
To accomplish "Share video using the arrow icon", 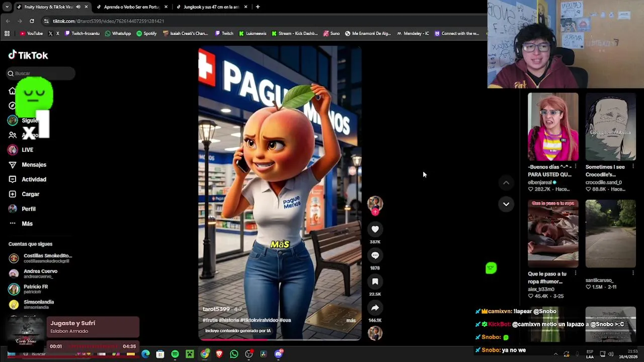I will click(x=375, y=308).
